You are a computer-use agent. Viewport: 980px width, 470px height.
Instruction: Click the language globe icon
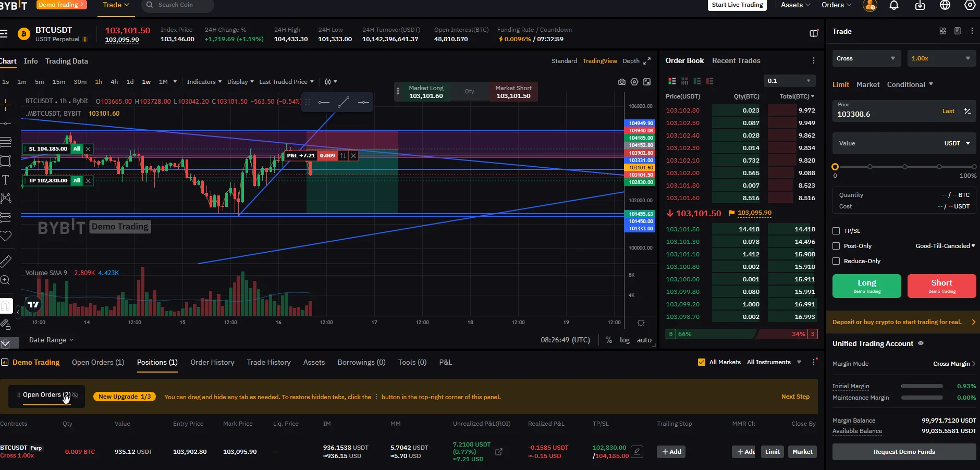pyautogui.click(x=945, y=5)
